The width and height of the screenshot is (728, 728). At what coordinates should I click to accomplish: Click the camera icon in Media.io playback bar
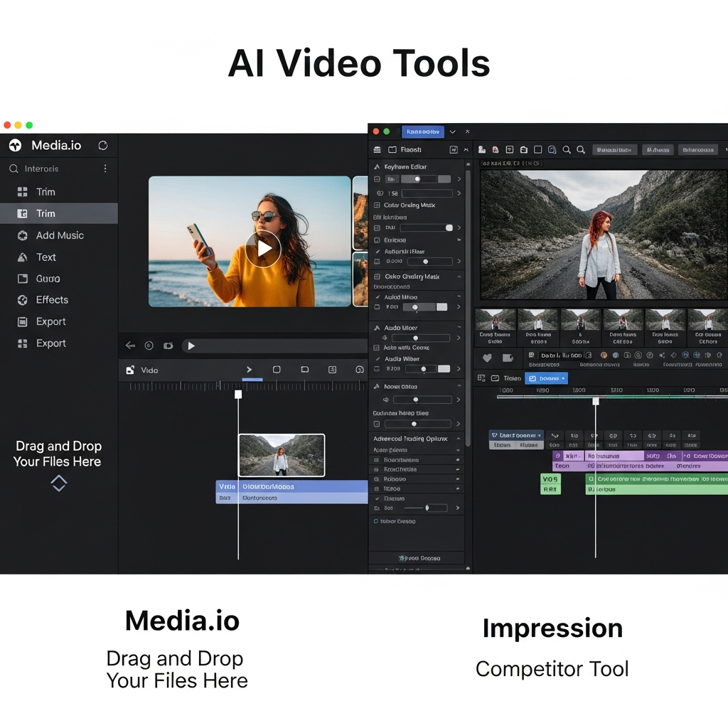[x=168, y=346]
